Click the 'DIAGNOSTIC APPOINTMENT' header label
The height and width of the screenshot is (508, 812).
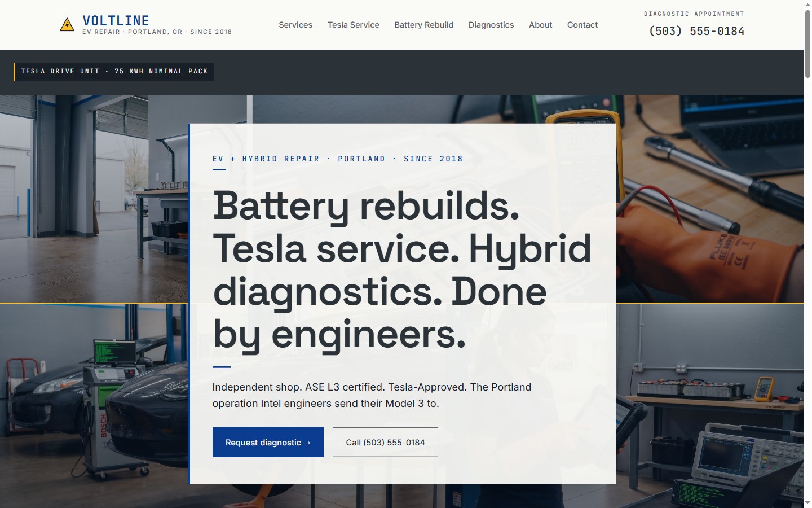tap(694, 14)
